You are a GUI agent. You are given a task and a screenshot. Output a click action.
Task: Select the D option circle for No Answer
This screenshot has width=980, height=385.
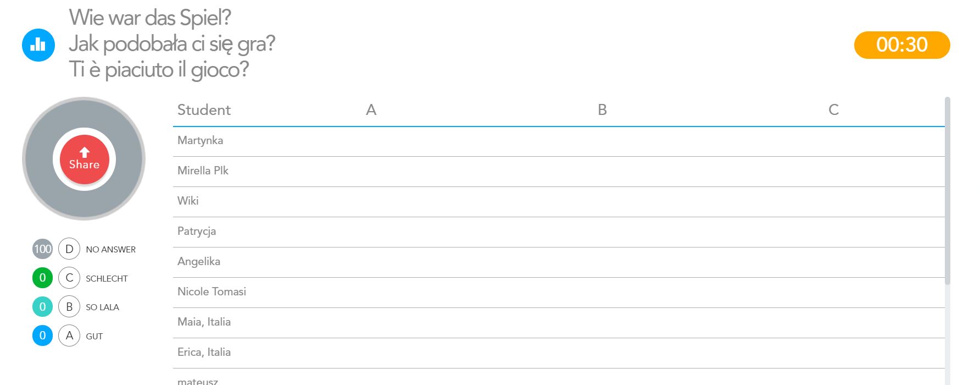point(69,249)
